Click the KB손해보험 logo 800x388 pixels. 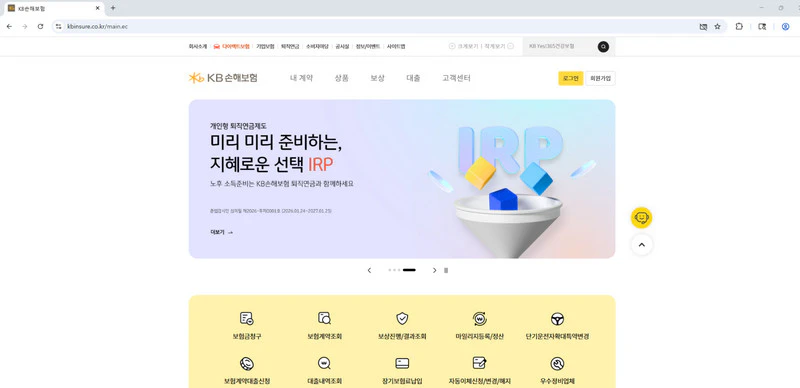223,78
